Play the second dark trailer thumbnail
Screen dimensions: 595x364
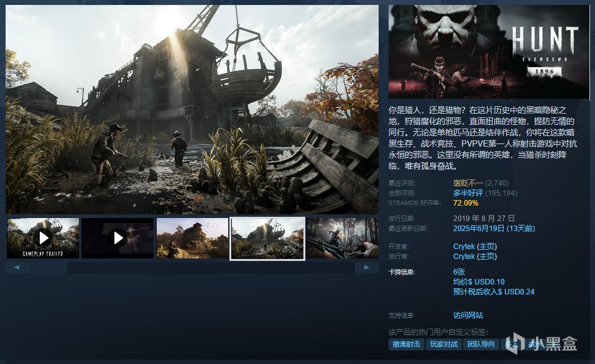coord(118,238)
